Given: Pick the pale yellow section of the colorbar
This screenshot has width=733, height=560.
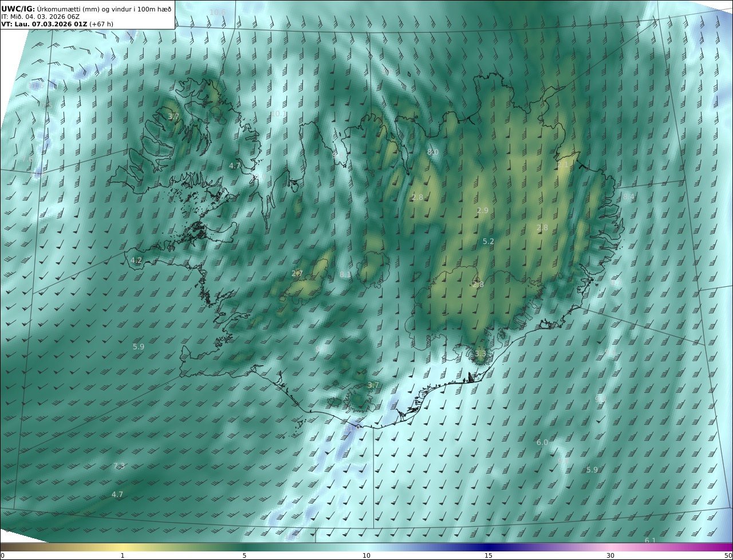Looking at the screenshot, I should pyautogui.click(x=123, y=547).
